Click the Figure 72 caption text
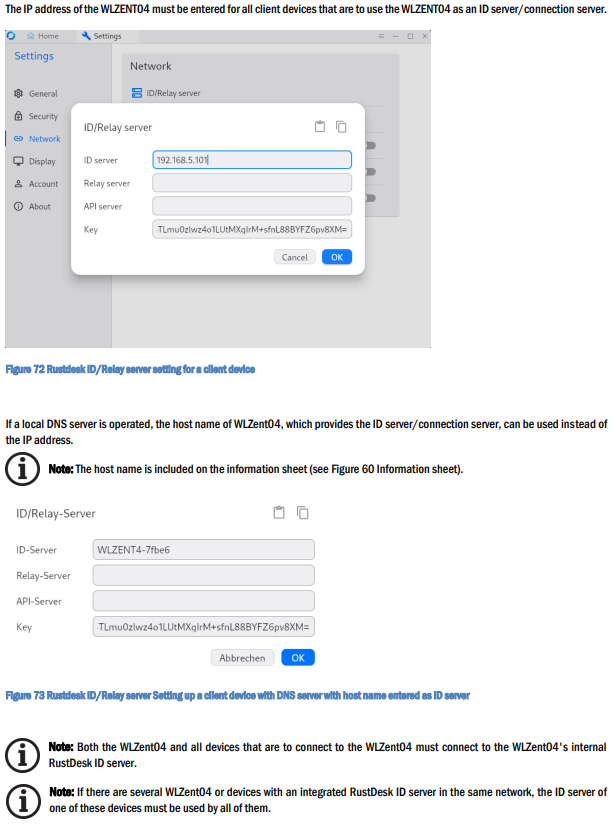This screenshot has width=613, height=824. pos(130,369)
